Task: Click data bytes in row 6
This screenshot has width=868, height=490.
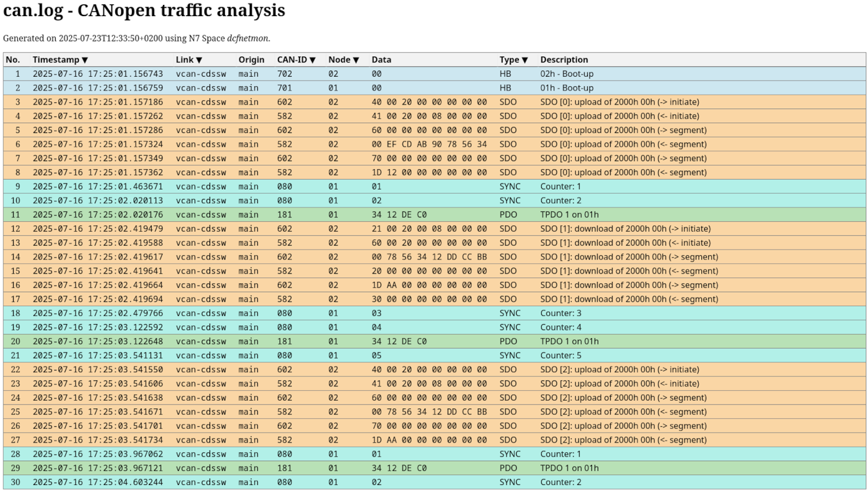Action: (429, 144)
